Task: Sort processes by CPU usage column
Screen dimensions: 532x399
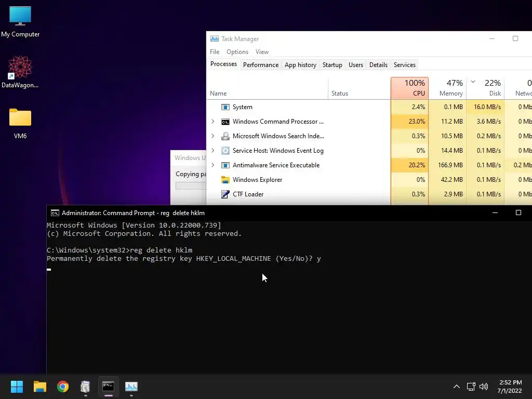Action: point(409,88)
